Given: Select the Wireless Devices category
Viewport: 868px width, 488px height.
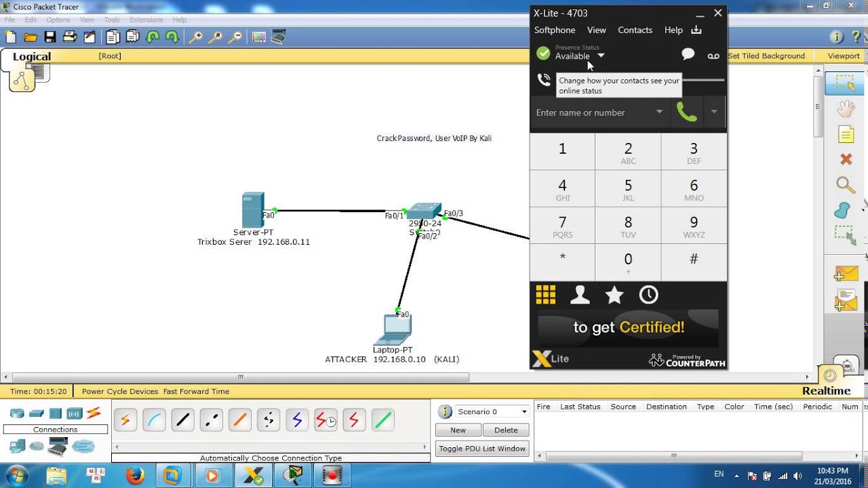Looking at the screenshot, I should pos(75,413).
